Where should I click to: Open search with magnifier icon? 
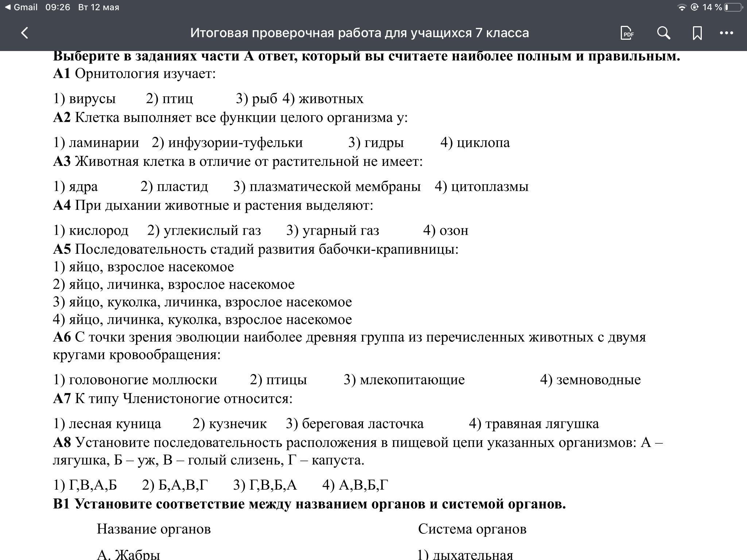[663, 33]
